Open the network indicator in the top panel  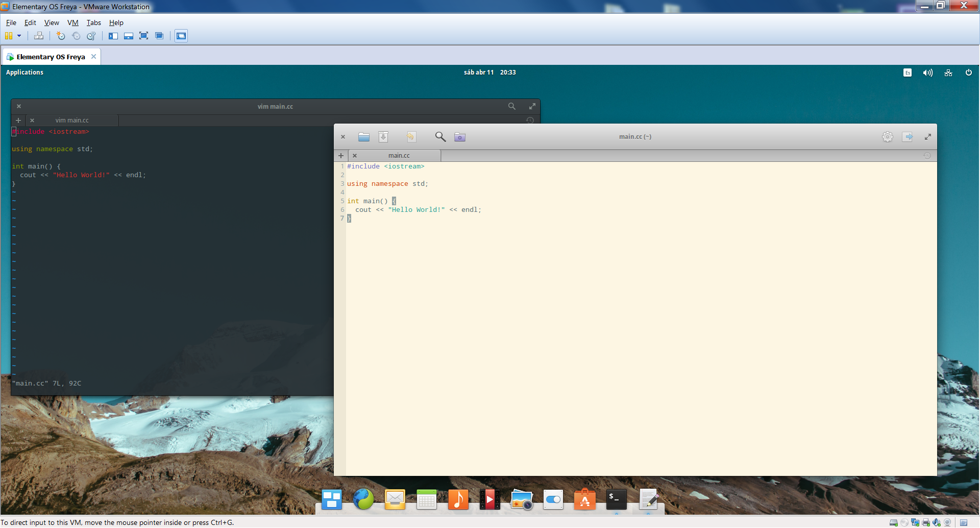point(948,73)
